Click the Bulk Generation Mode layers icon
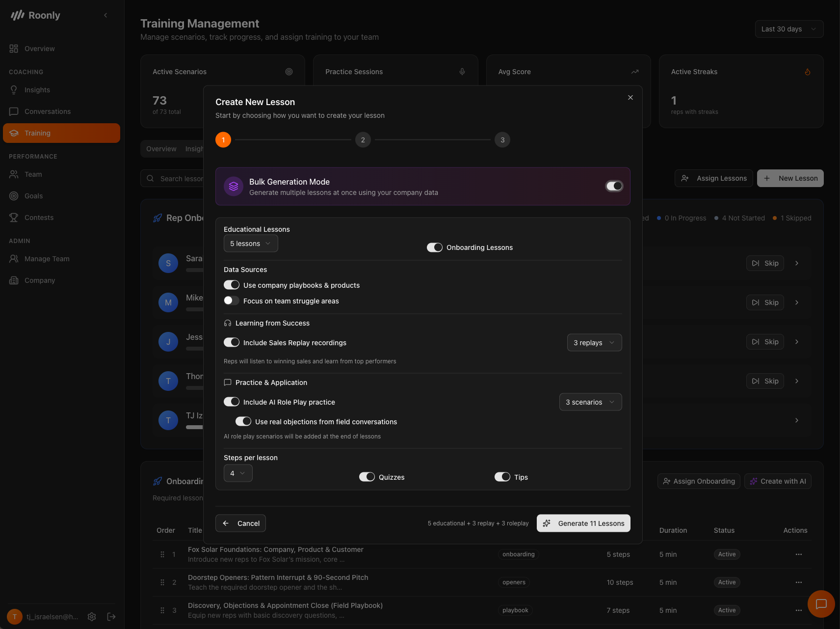This screenshot has width=840, height=629. (234, 187)
